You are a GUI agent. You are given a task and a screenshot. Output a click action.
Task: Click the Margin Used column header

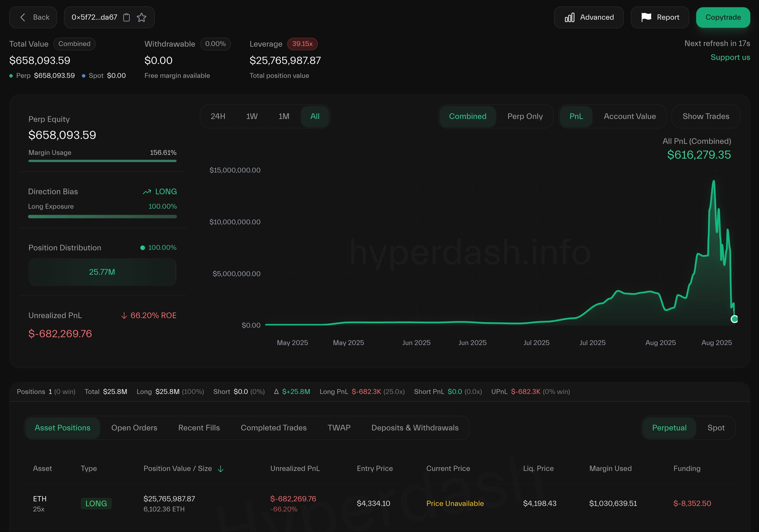click(x=610, y=469)
